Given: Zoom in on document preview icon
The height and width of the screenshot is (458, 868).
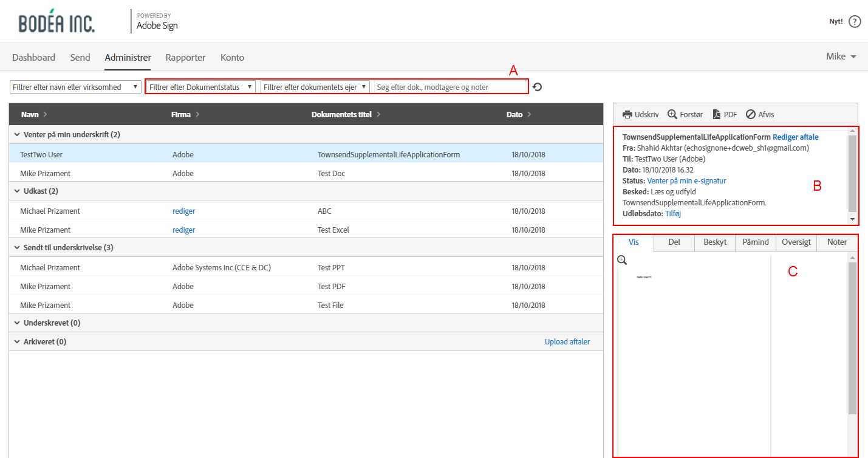Looking at the screenshot, I should (x=622, y=261).
